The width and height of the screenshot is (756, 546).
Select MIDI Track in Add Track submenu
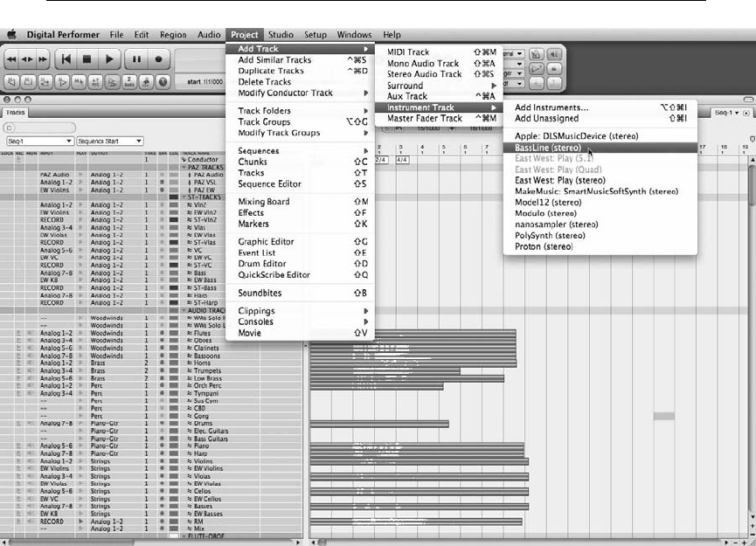(x=439, y=52)
